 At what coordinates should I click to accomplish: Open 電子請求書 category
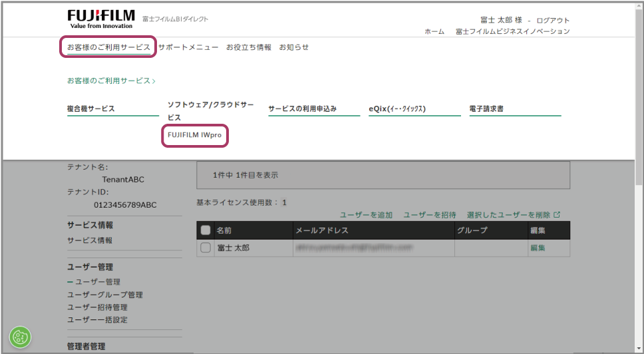486,109
